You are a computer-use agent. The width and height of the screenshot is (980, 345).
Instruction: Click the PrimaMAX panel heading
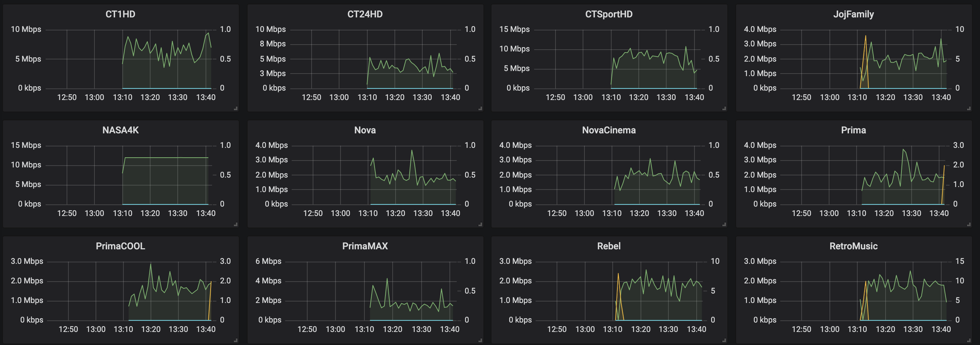pyautogui.click(x=365, y=246)
